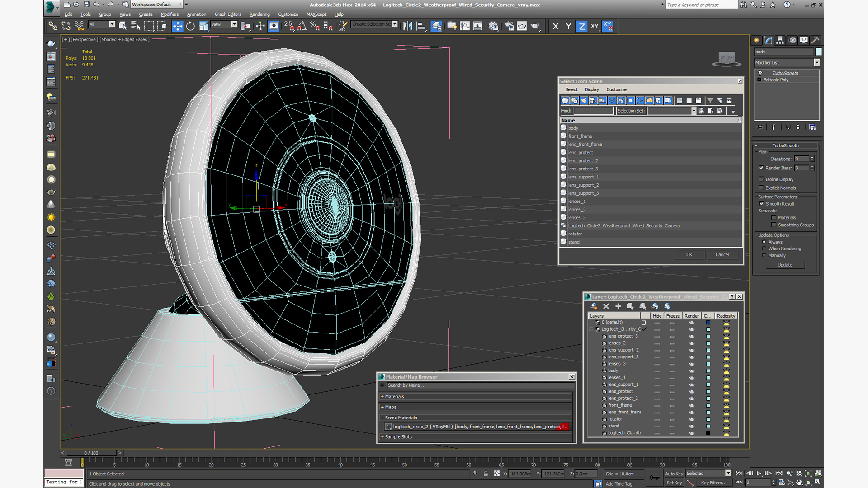Collapse Logitech layer tree in Layer dialog
Image resolution: width=868 pixels, height=488 pixels.
591,329
